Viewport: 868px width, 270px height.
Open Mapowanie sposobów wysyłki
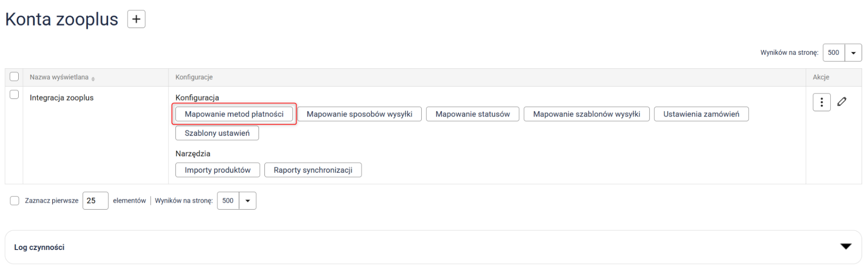point(359,114)
